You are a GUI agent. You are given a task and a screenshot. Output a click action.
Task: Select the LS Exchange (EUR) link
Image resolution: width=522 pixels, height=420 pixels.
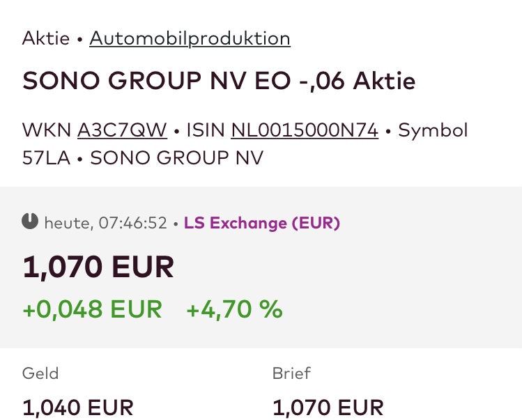click(262, 223)
